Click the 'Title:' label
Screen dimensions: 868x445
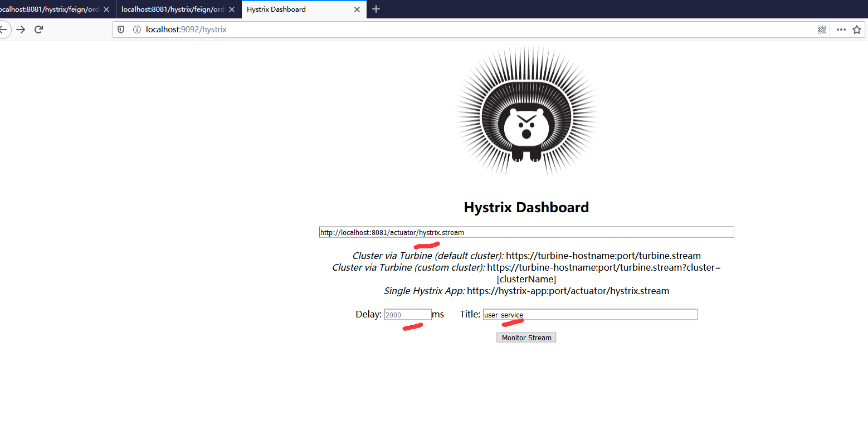470,314
